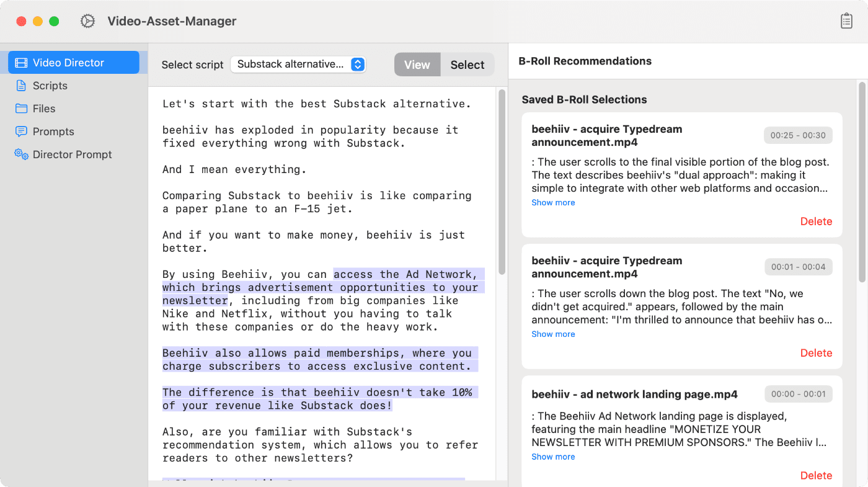Expand Show more on the 00:01 - 00:04 clip
The image size is (868, 487).
coord(553,334)
